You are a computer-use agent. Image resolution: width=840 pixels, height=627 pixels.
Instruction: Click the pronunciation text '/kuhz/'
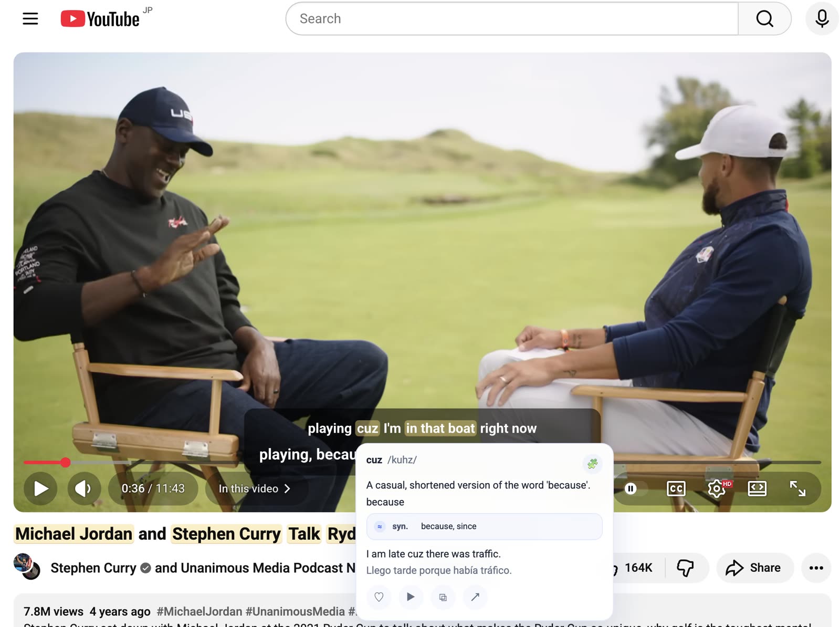click(402, 460)
